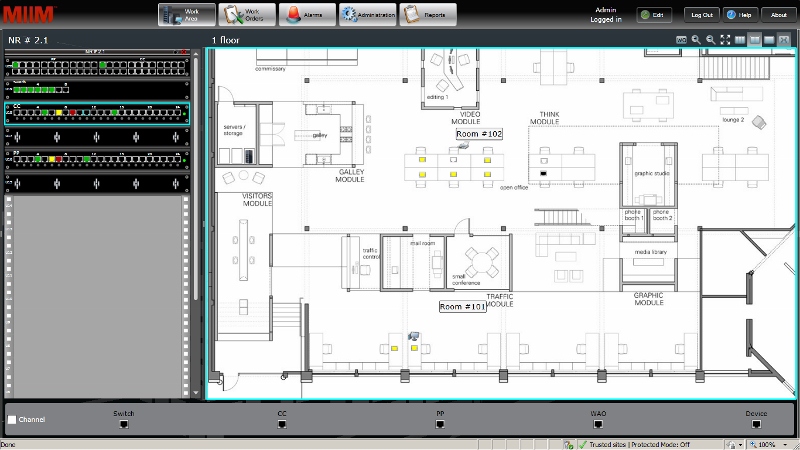Select the red port on CC panel
800x450 pixels.
pyautogui.click(x=72, y=113)
